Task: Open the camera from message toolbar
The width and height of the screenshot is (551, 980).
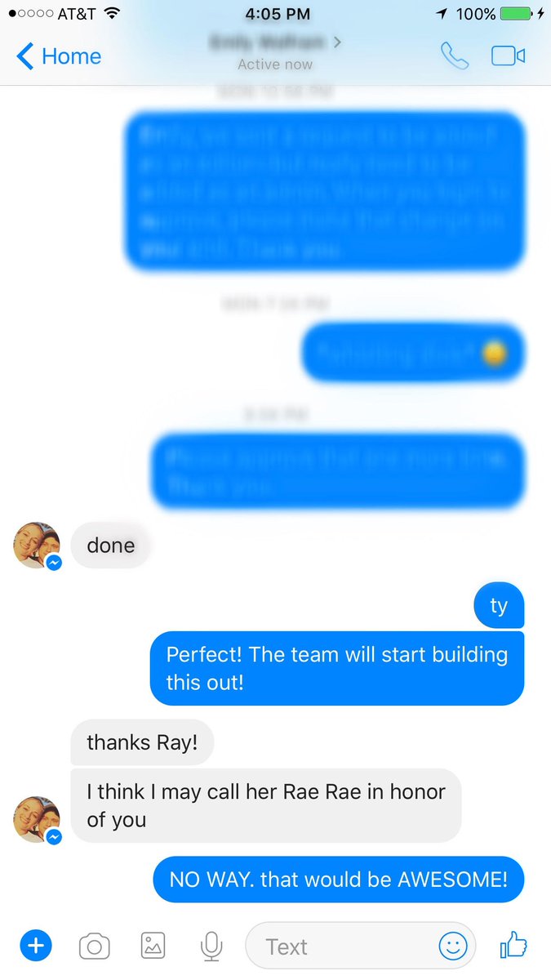Action: (x=95, y=947)
